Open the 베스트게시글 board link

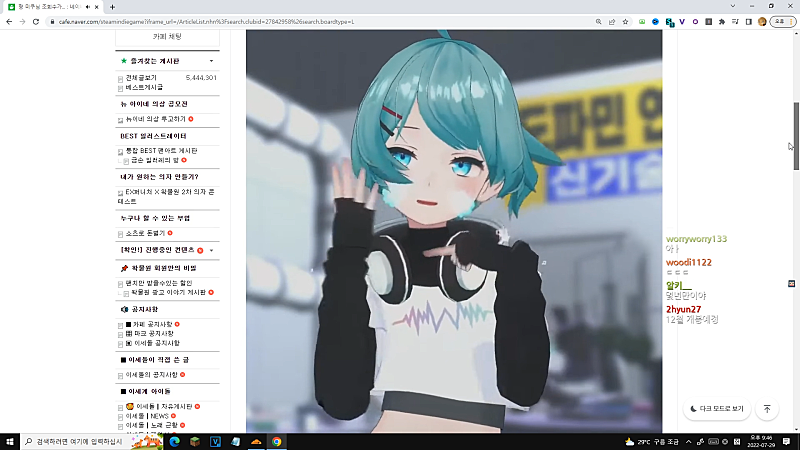point(144,87)
